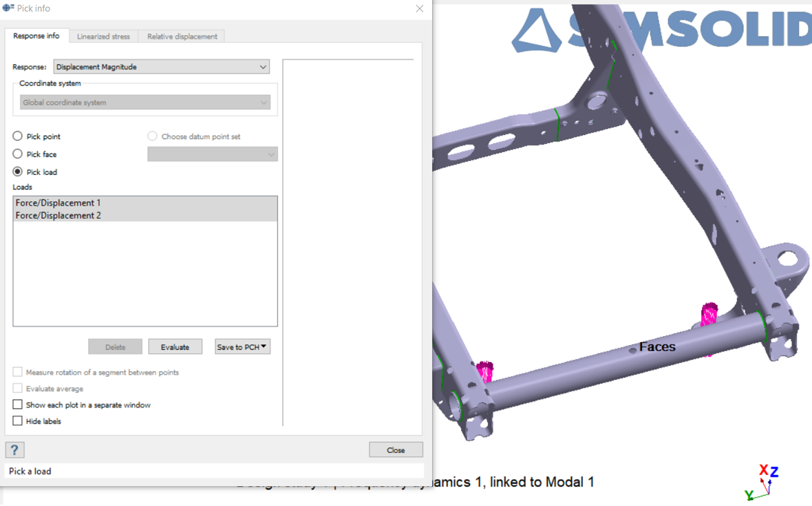This screenshot has height=506, width=812.
Task: Open the Response dropdown Displacement Magnitude
Action: (161, 67)
